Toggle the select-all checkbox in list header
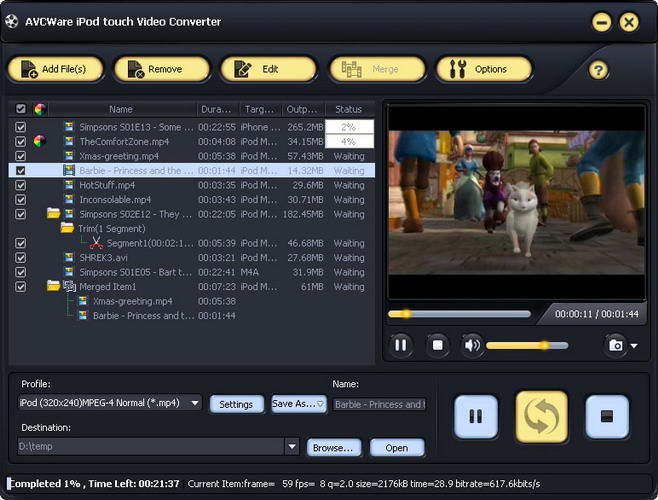The width and height of the screenshot is (658, 500). coord(21,109)
